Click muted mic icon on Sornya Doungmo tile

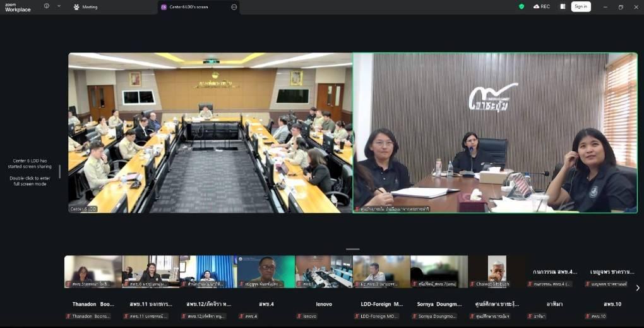point(414,316)
